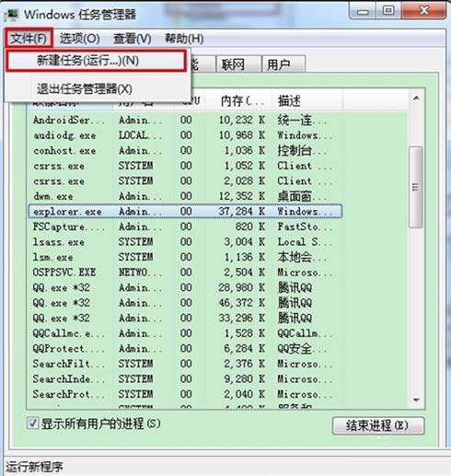
Task: Click the FastSto... description cell
Action: [305, 226]
